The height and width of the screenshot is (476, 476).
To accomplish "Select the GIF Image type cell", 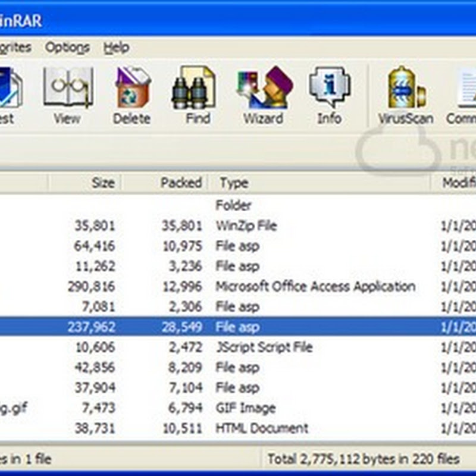I will [x=245, y=408].
